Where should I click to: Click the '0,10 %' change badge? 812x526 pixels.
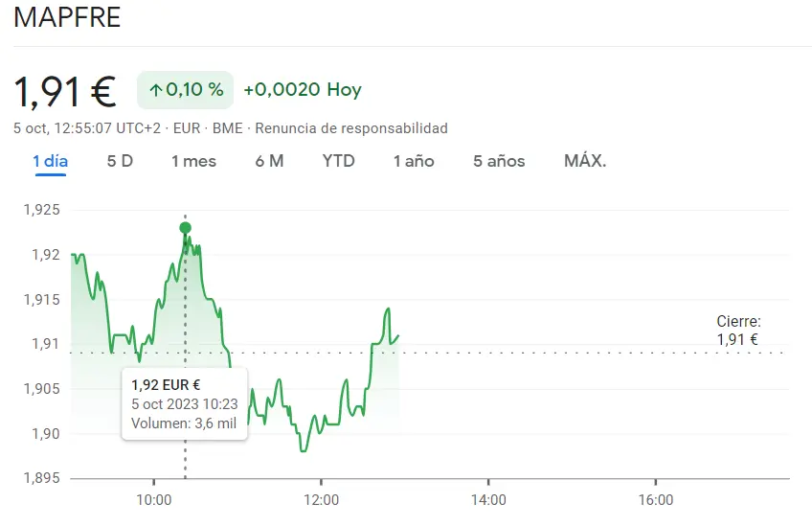pyautogui.click(x=186, y=90)
